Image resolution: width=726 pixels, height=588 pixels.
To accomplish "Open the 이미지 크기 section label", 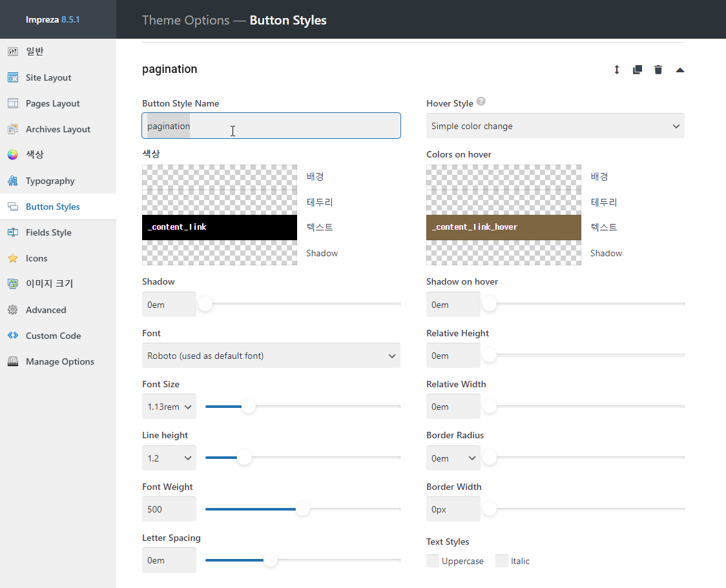I will [50, 283].
